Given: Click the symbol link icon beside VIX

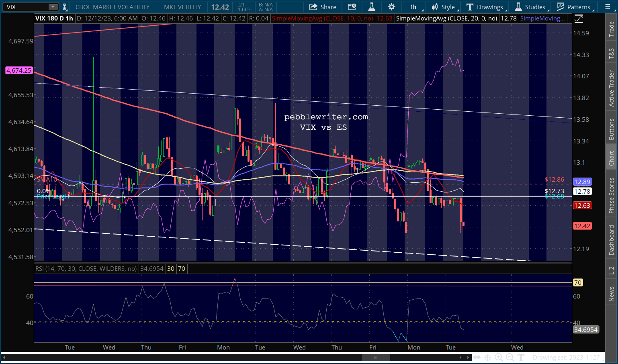Looking at the screenshot, I should (64, 7).
